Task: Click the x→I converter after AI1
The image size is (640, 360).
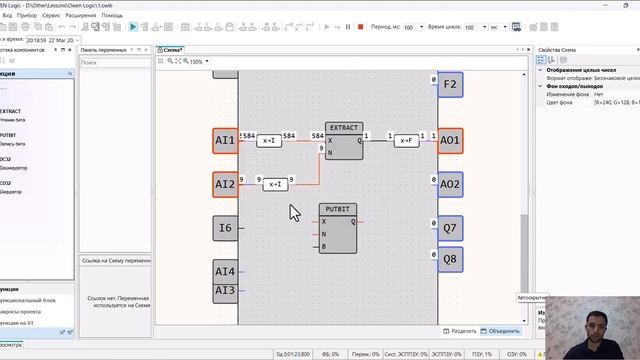Action: 269,141
